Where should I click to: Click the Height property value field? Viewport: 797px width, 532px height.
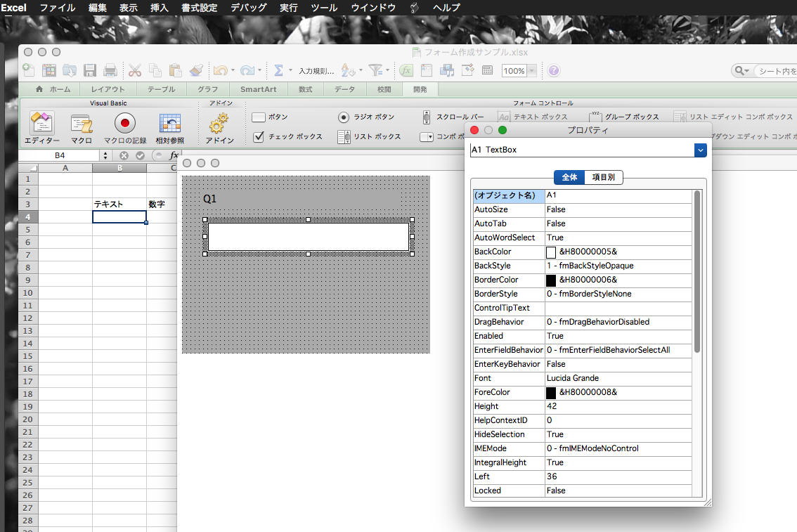click(618, 406)
